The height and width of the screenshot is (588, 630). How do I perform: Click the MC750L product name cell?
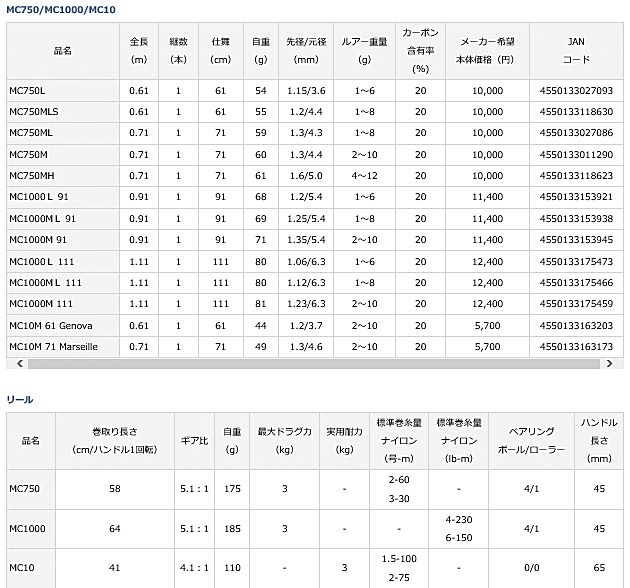click(63, 90)
